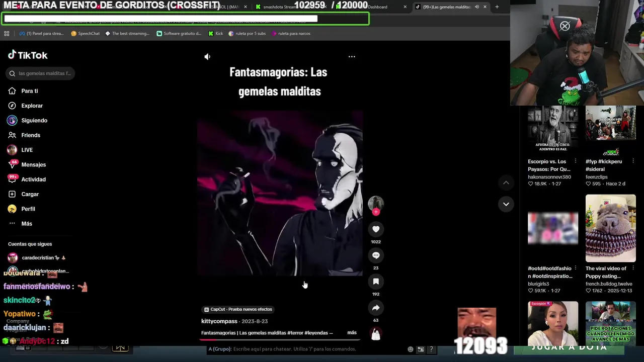Open the 'The viral video of Puppy eating' thumbnail
Screen dimensions: 644x362
tap(611, 228)
